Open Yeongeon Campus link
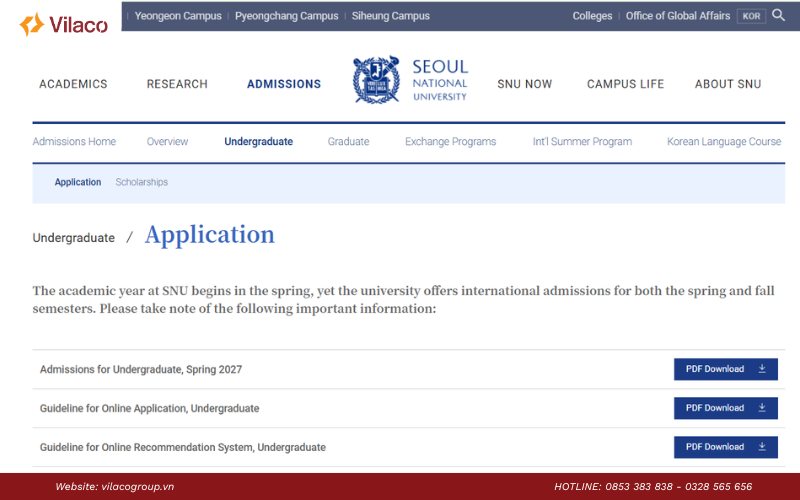Screen dimensions: 800x500 point(178,16)
